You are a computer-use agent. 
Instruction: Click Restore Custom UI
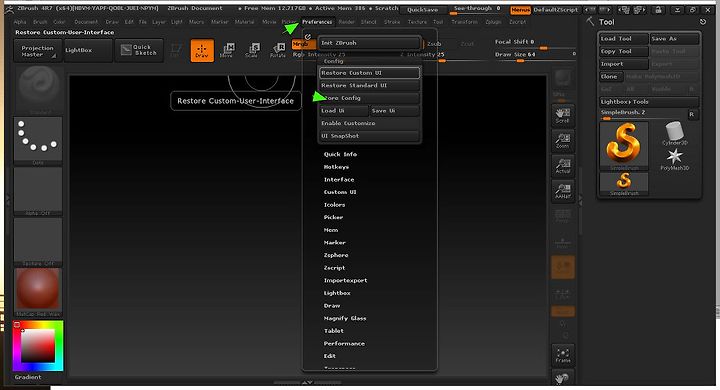coord(369,73)
